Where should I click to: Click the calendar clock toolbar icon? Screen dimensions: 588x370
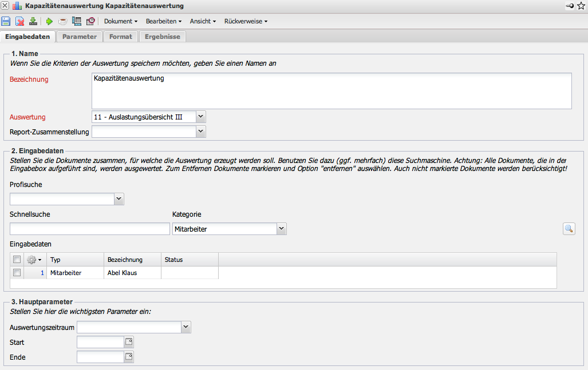[x=90, y=21]
